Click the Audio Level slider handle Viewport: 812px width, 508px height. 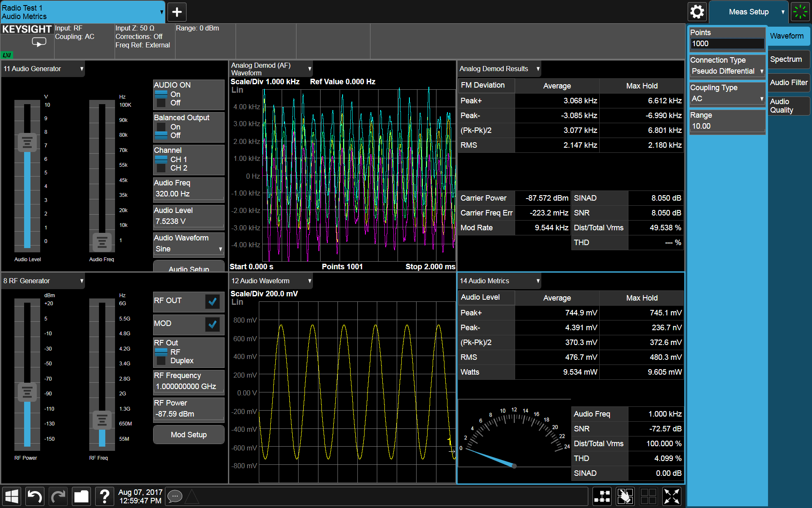click(x=27, y=142)
